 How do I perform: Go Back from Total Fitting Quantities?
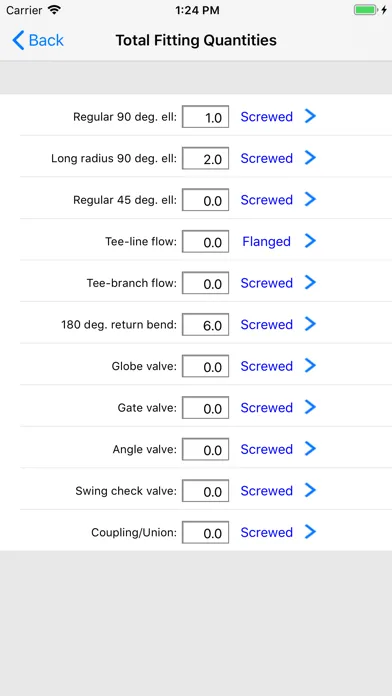click(x=38, y=40)
